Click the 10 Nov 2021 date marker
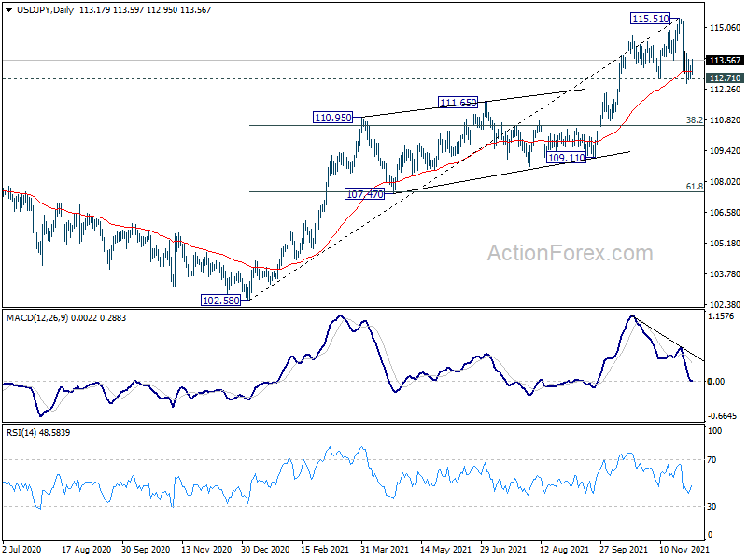This screenshot has height=560, width=747. click(x=684, y=549)
